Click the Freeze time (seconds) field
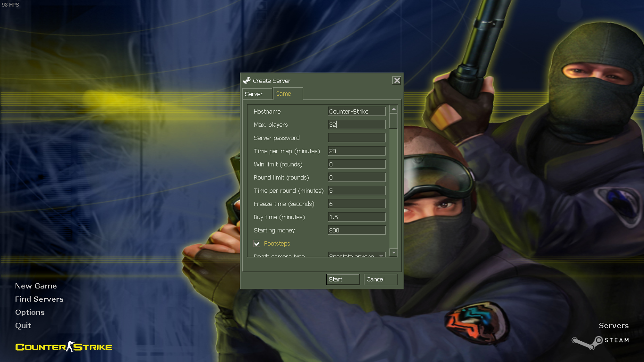 [357, 204]
